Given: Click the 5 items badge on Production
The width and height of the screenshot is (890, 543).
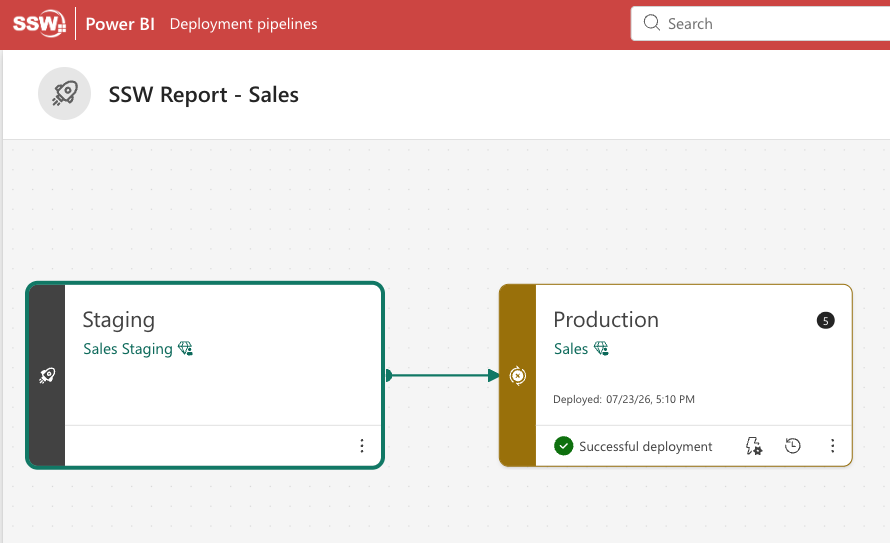Looking at the screenshot, I should [x=826, y=321].
